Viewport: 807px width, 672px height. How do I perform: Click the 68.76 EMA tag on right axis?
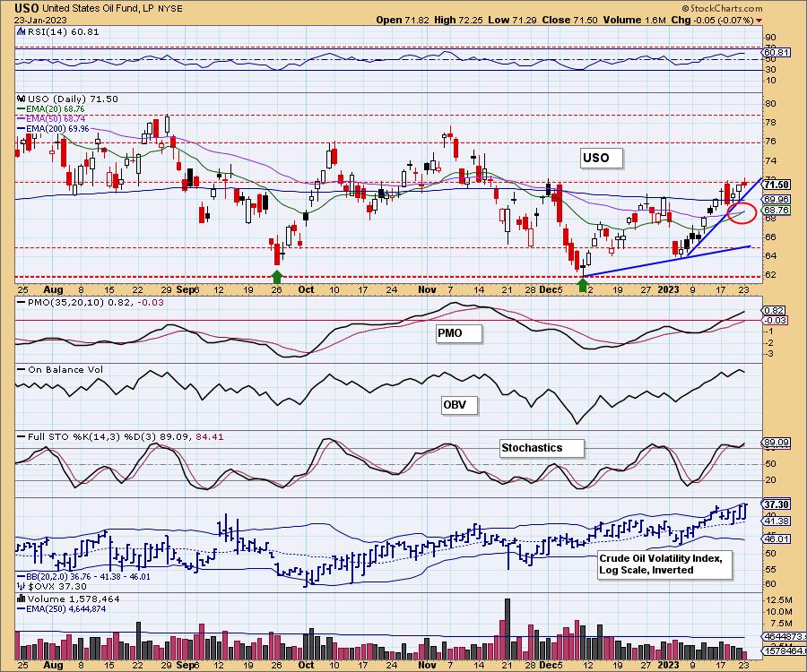pos(777,210)
